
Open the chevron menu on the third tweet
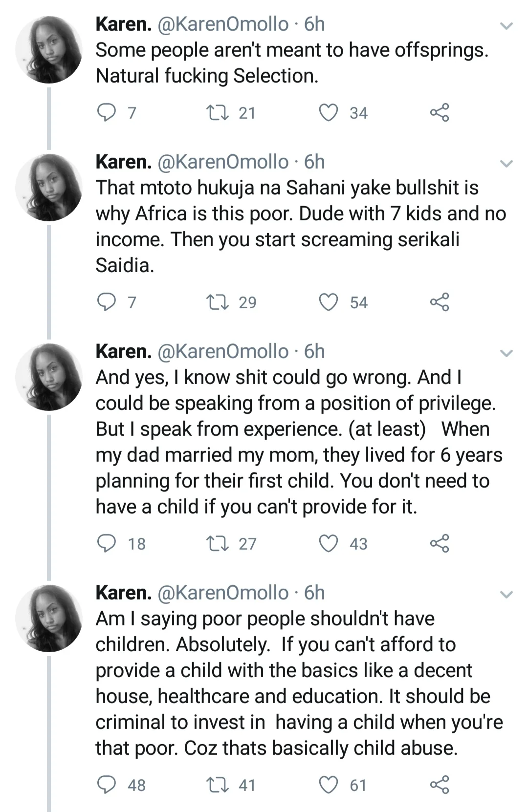pyautogui.click(x=507, y=353)
